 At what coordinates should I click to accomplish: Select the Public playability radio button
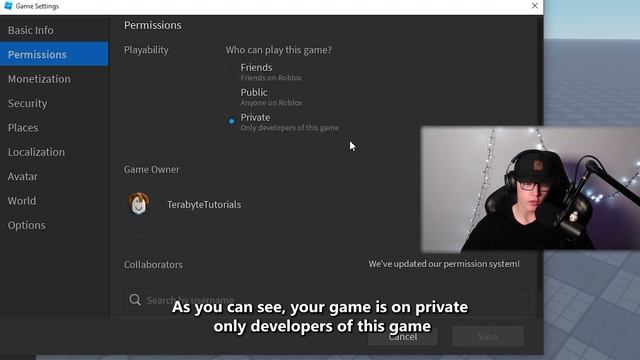231,96
